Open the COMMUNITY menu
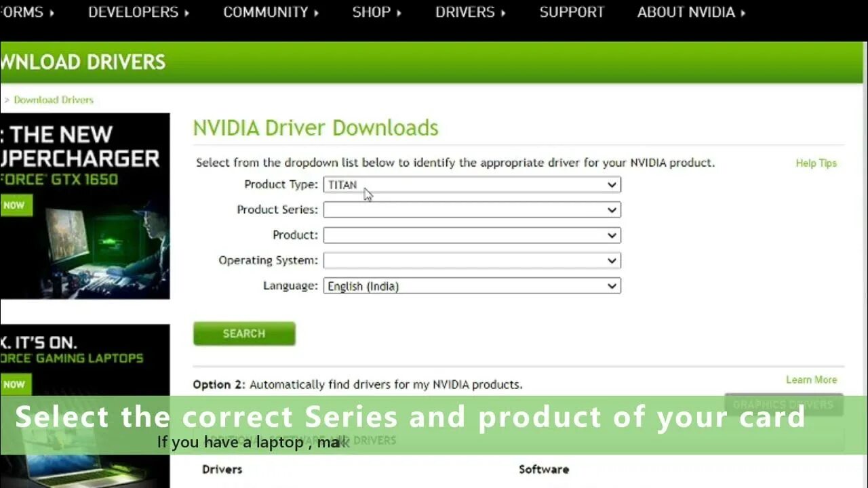This screenshot has width=868, height=488. pos(271,12)
